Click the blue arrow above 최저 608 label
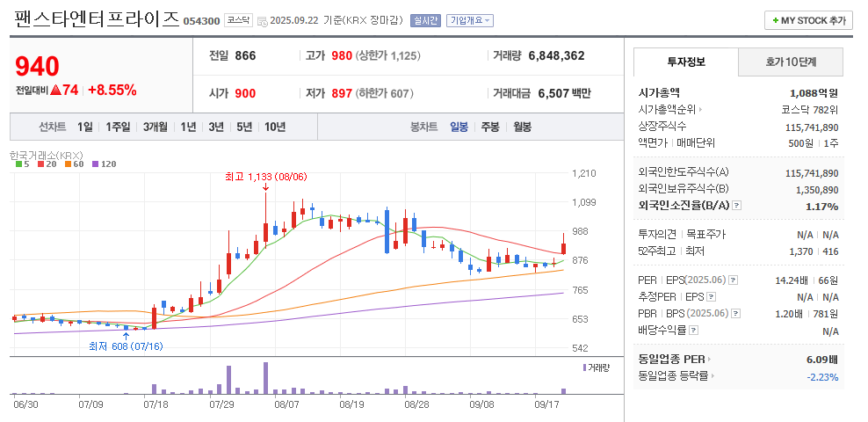 coord(127,336)
